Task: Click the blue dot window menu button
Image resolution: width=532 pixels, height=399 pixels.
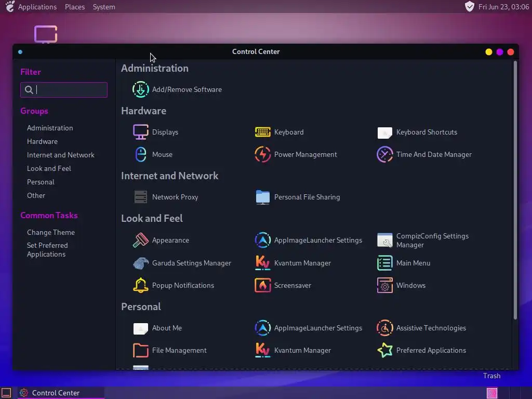Action: (20, 52)
